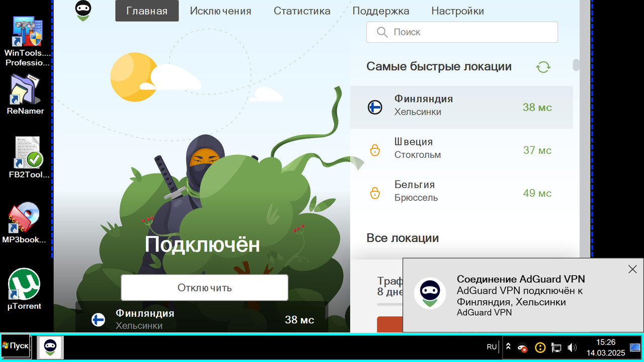Close the AdGuard VPN connection notification
Viewport: 644px width, 362px height.
(x=632, y=269)
